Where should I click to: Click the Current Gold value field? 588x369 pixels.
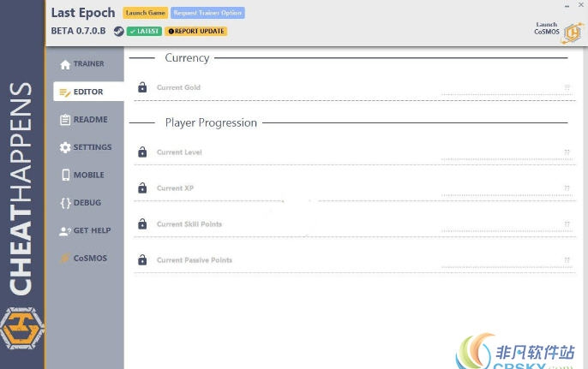tap(507, 88)
